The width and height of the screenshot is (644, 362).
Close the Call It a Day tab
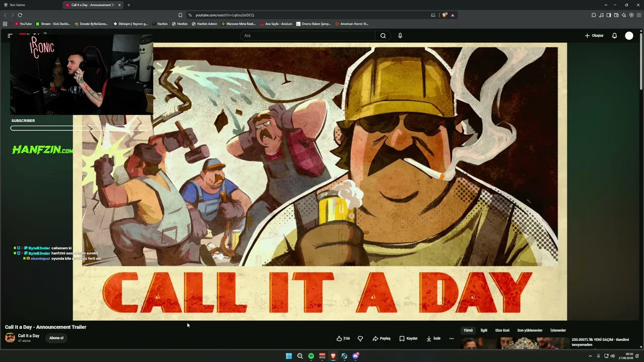pyautogui.click(x=119, y=5)
